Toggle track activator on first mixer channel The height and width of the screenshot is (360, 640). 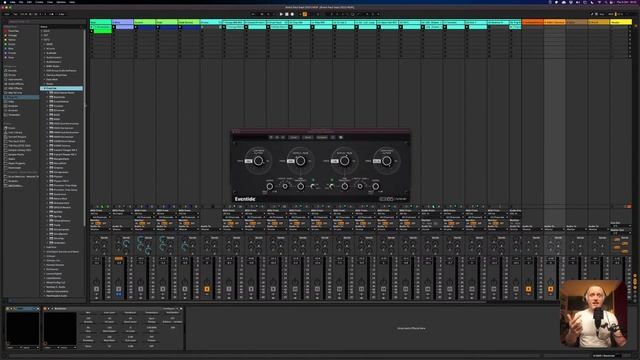click(x=96, y=289)
